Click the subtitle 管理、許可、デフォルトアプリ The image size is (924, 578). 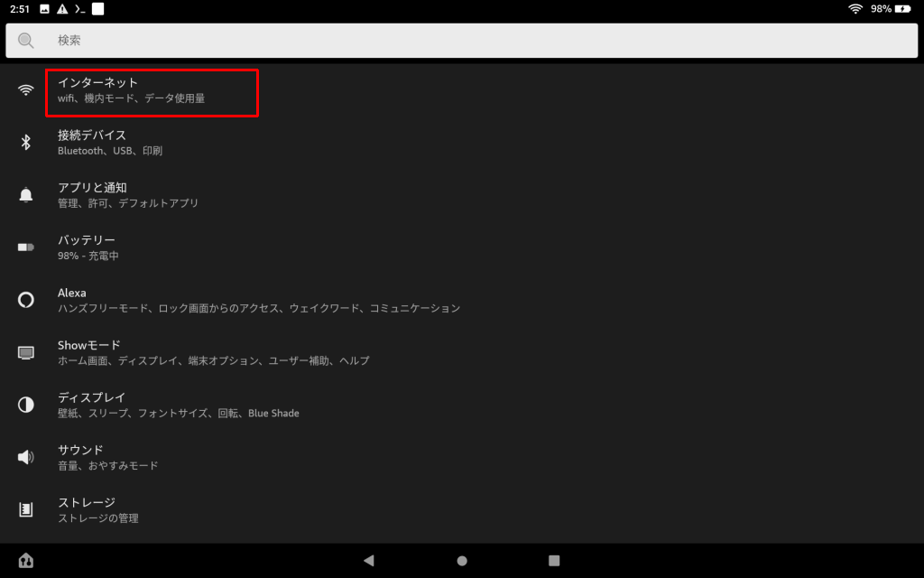click(128, 203)
